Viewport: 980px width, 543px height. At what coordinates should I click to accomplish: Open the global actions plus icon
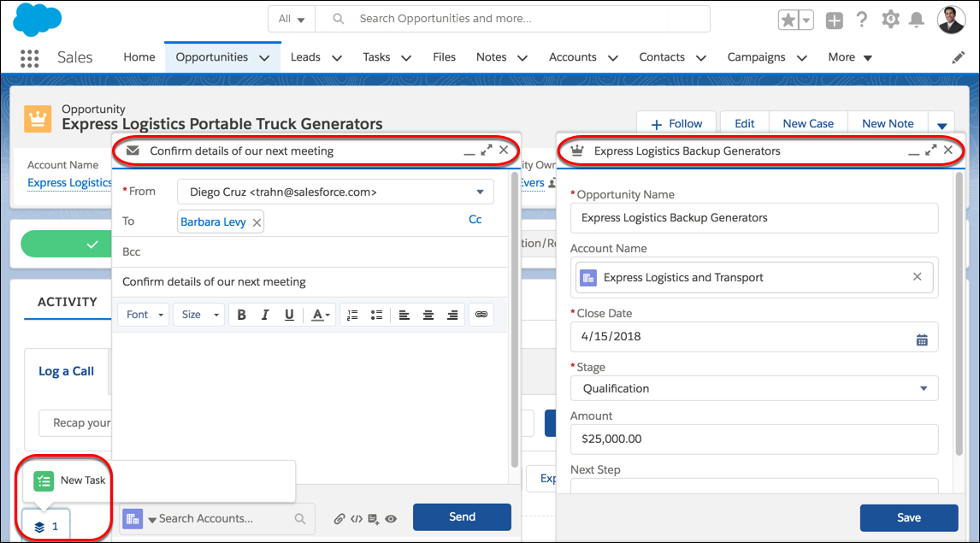pos(835,20)
